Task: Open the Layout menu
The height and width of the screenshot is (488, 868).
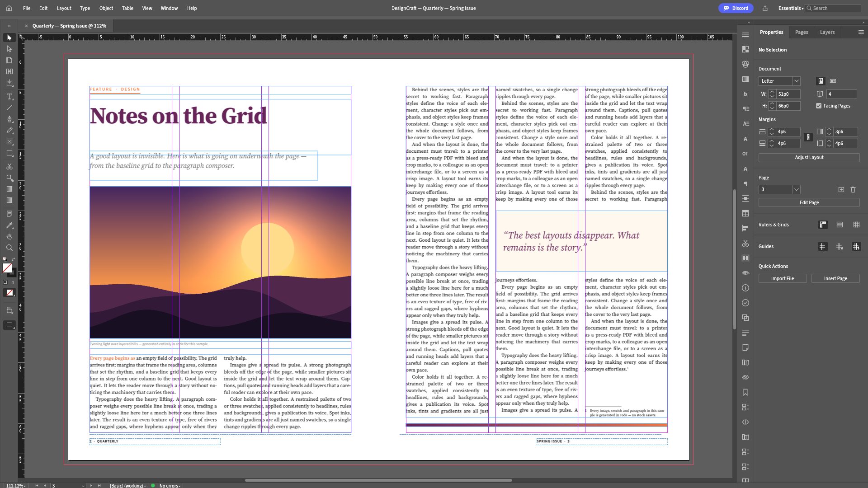Action: pyautogui.click(x=64, y=8)
